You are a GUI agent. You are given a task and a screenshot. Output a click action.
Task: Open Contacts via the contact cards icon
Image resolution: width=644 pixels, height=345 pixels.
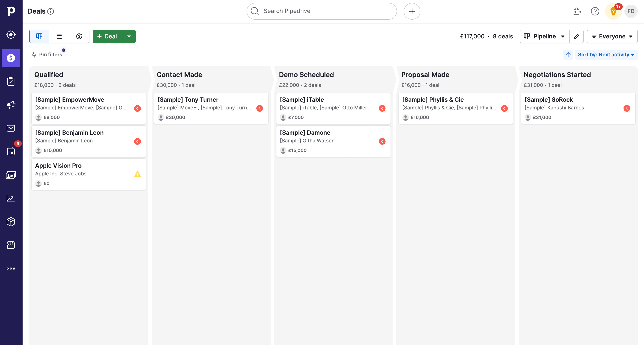[10, 175]
